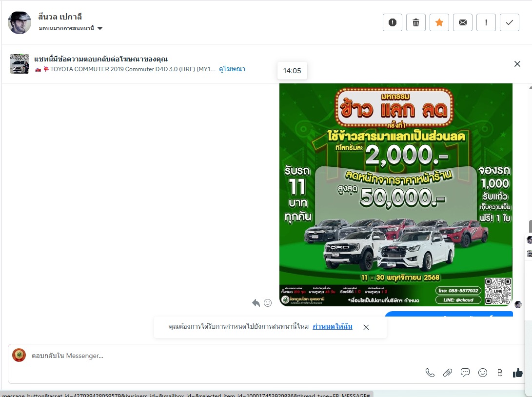Click กำหนดให้ฉัน assign-to-me link

333,326
